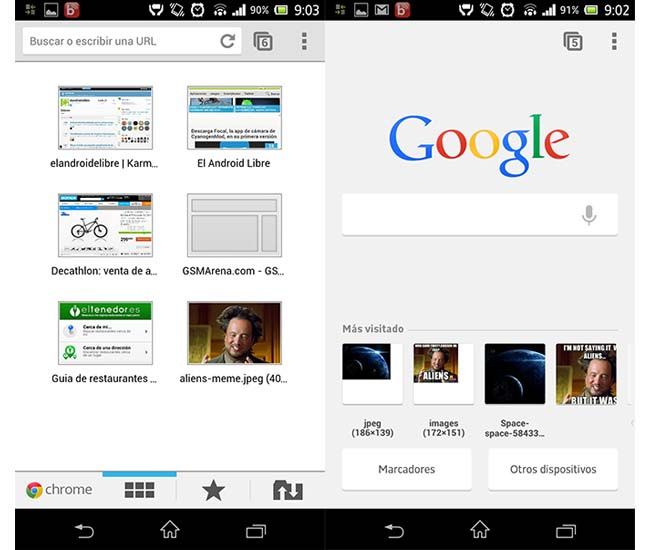
Task: Open the GSMArena.com placeholder thumbnail
Action: pyautogui.click(x=234, y=225)
